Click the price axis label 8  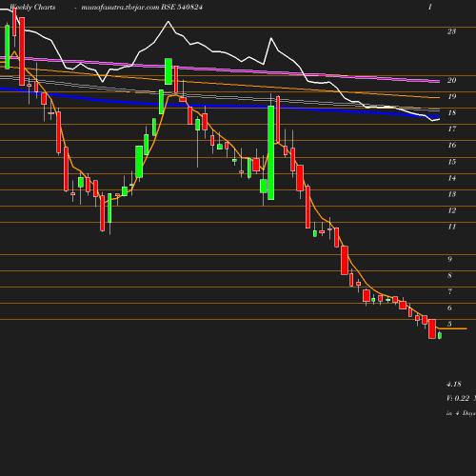coord(449,275)
